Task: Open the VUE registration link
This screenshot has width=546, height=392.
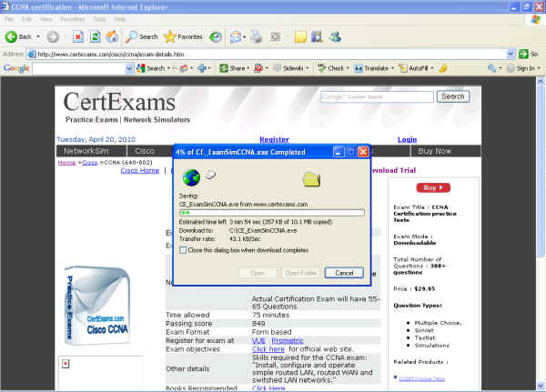Action: click(x=258, y=340)
